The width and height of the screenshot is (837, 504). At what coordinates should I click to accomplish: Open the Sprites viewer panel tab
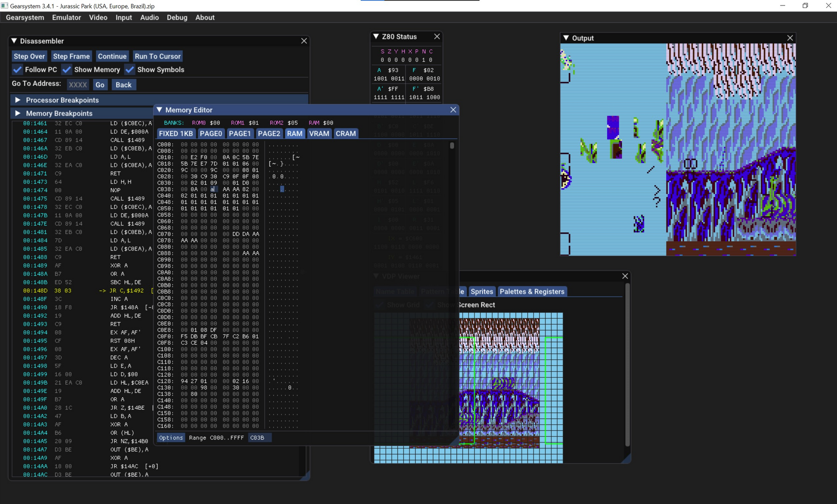(481, 292)
